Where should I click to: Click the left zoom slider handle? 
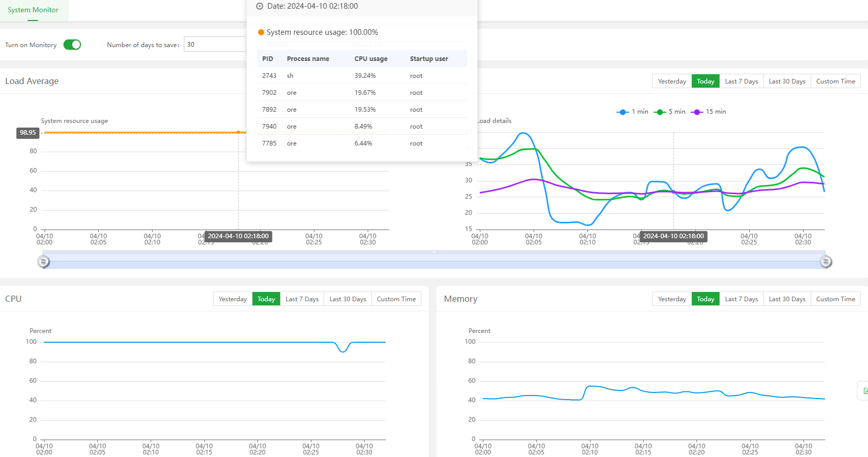coord(44,262)
